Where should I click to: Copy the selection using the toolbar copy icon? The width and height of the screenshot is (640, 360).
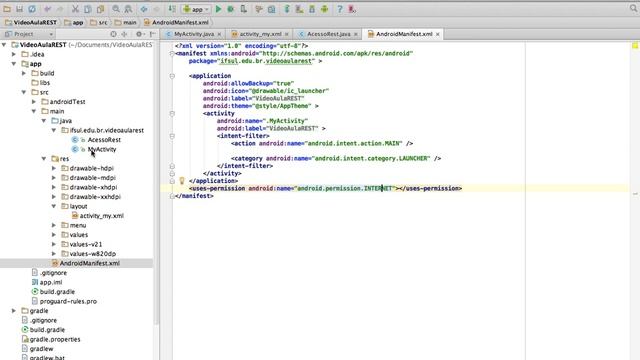point(88,9)
